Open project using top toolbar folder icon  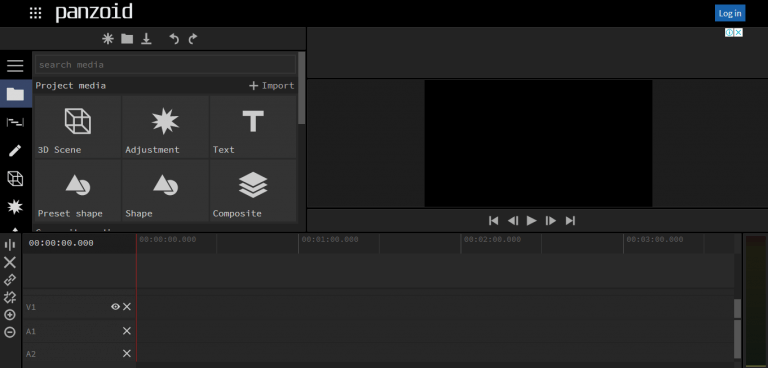click(x=127, y=39)
